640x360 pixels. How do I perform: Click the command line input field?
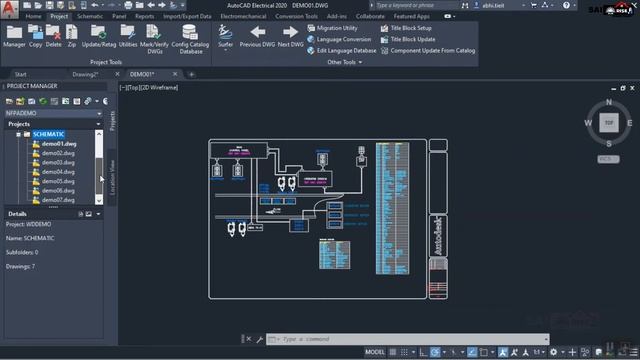pos(408,339)
